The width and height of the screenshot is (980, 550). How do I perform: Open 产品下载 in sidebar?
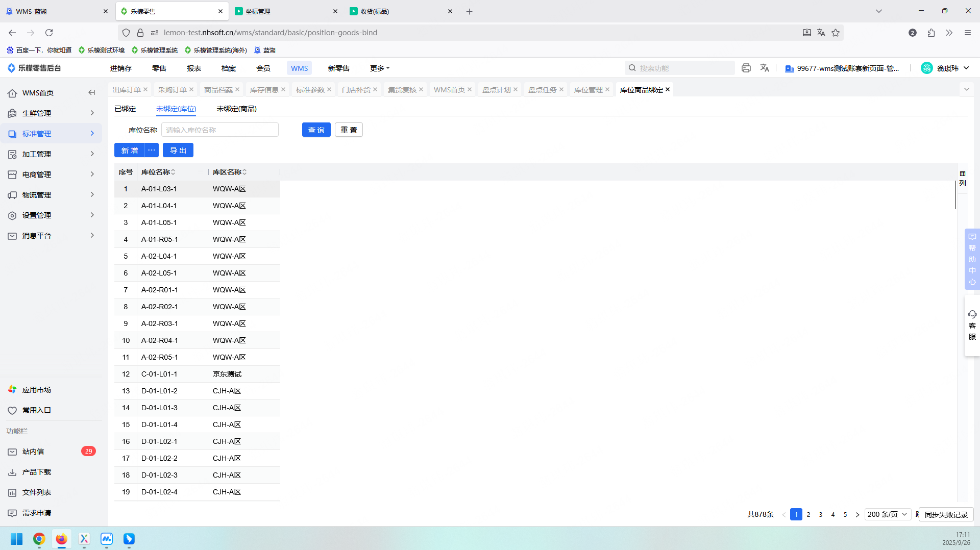point(36,472)
